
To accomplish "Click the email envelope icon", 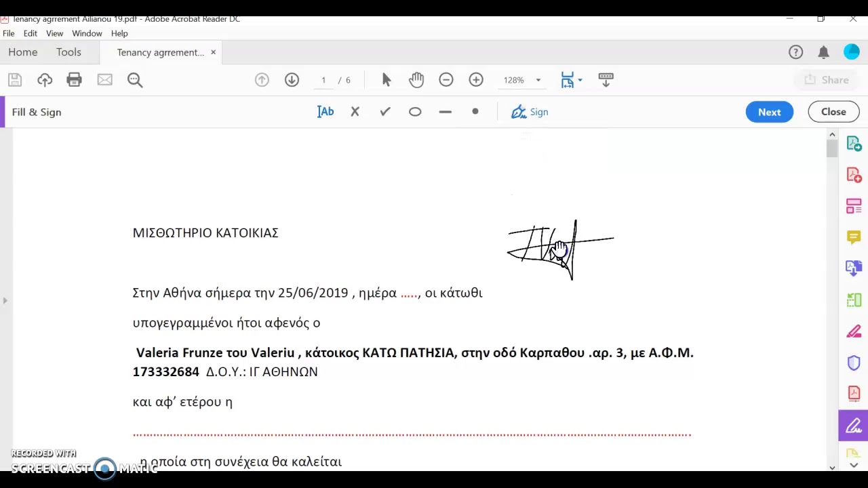I will pyautogui.click(x=104, y=80).
